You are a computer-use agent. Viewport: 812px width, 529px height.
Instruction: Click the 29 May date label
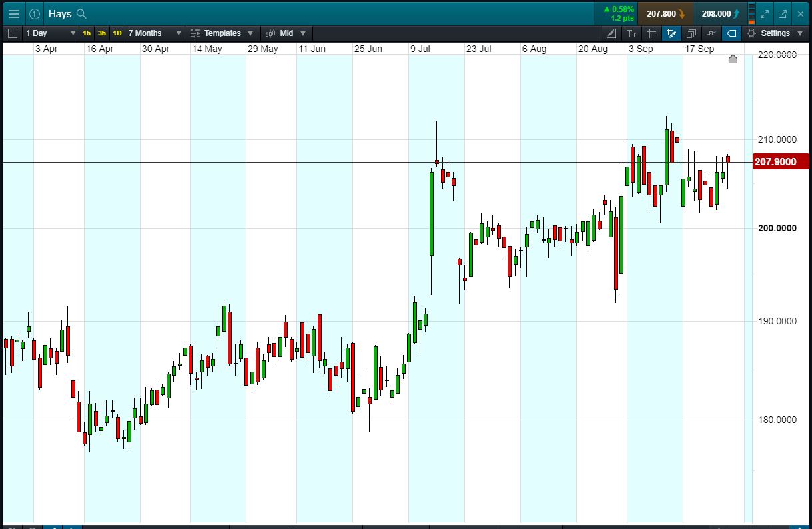(262, 49)
